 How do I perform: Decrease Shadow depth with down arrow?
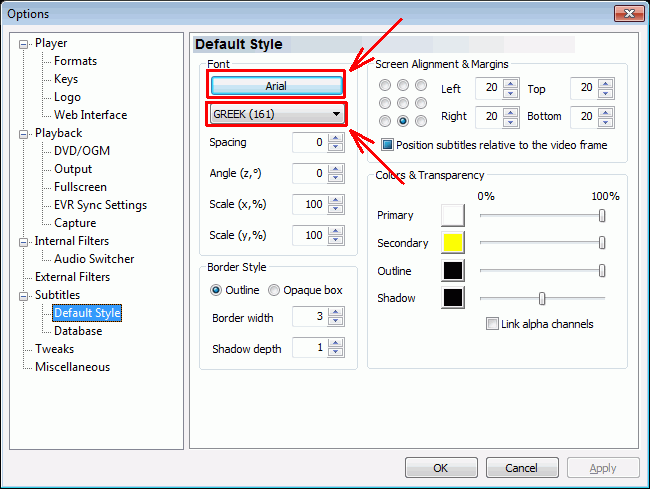pos(336,352)
